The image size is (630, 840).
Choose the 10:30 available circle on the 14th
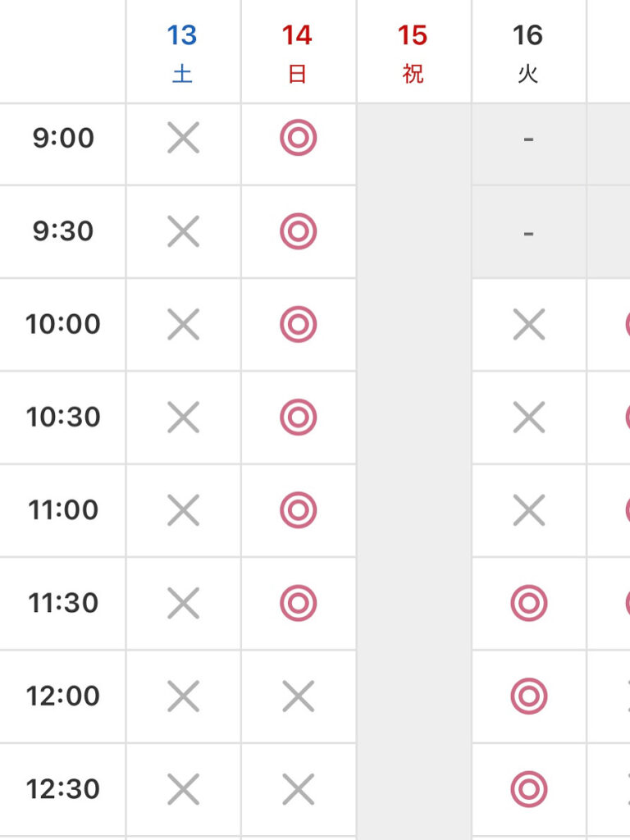coord(299,417)
